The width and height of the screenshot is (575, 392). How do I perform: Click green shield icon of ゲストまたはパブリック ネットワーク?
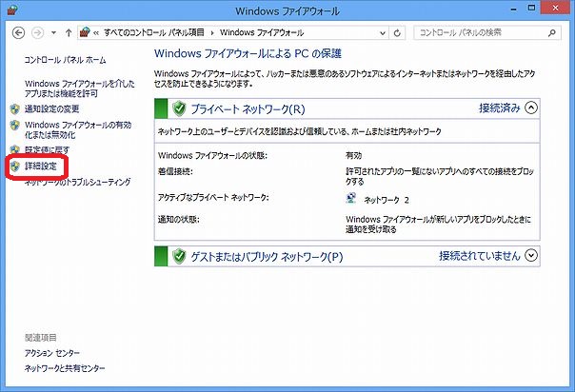point(179,256)
